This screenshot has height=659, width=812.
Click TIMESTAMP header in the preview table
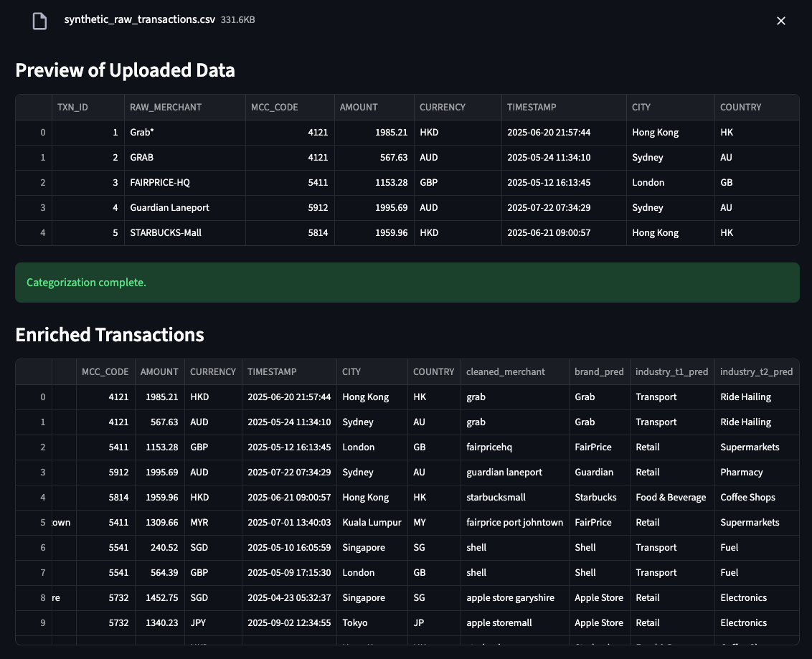tap(532, 107)
